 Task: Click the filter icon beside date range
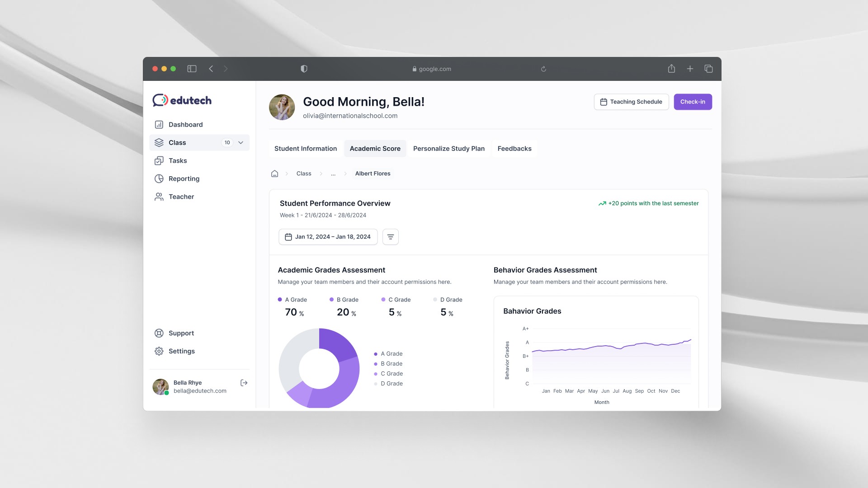390,236
